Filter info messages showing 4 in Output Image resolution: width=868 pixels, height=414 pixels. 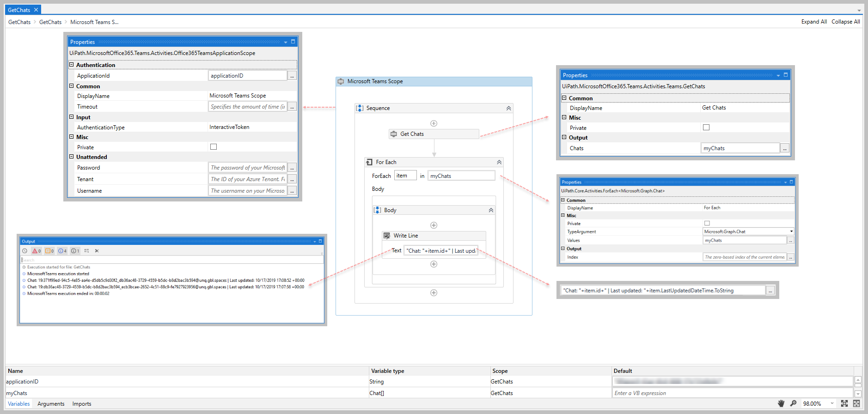coord(62,251)
